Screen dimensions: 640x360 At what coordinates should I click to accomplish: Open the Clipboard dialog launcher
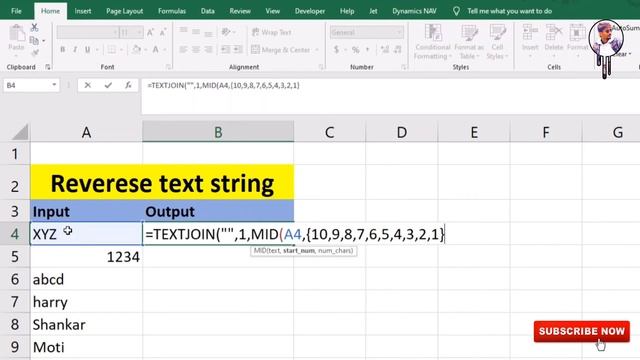point(48,67)
